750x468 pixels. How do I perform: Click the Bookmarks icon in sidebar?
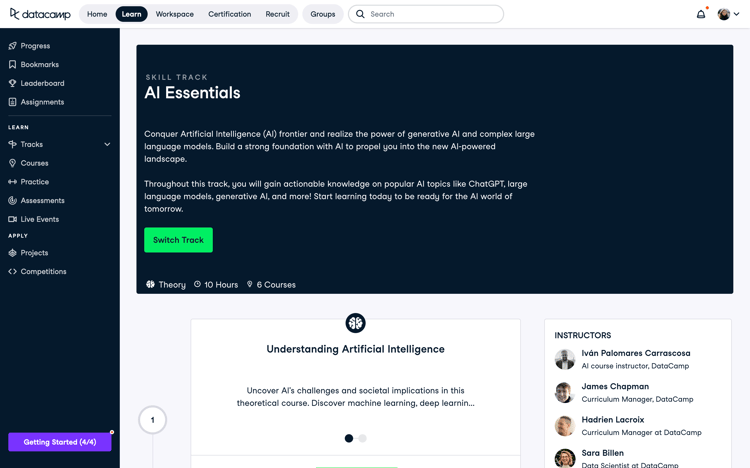(12, 65)
